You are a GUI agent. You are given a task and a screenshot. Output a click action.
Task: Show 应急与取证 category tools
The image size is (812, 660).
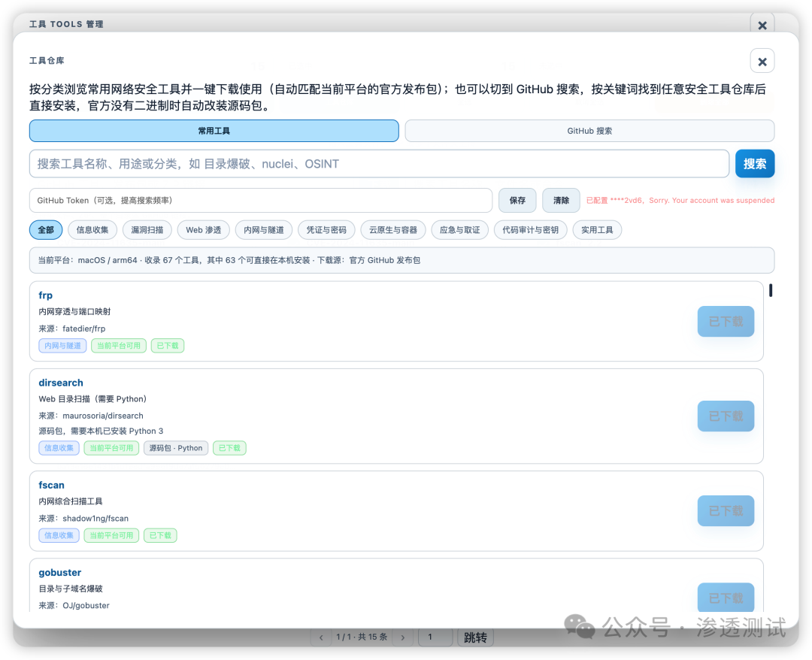click(x=460, y=230)
